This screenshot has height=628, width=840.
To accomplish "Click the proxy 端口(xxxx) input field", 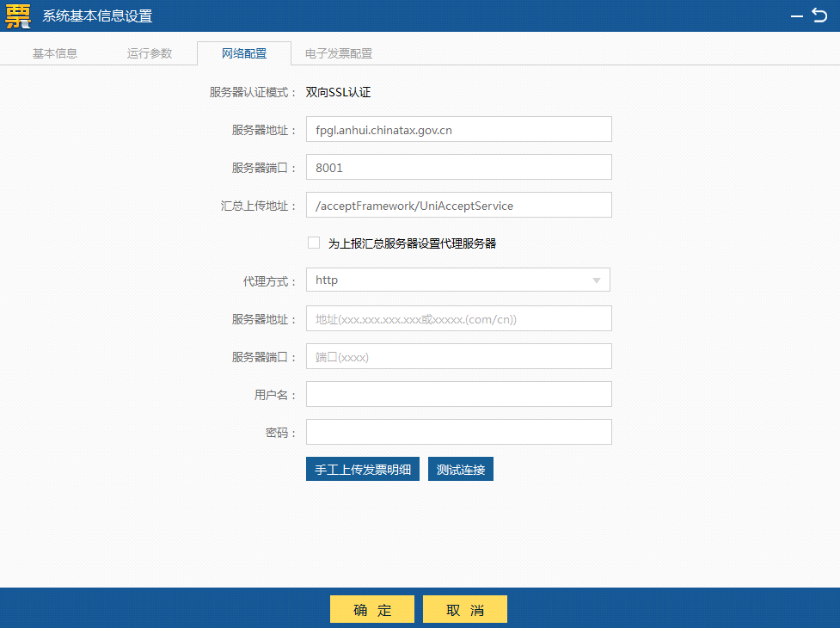I will pyautogui.click(x=459, y=356).
